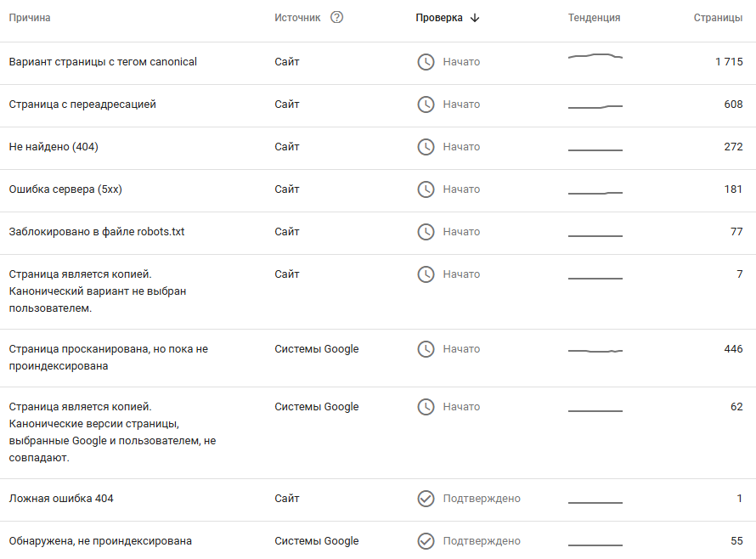Click the Страницы column header
Viewport: 756px width, 559px height.
coord(718,18)
